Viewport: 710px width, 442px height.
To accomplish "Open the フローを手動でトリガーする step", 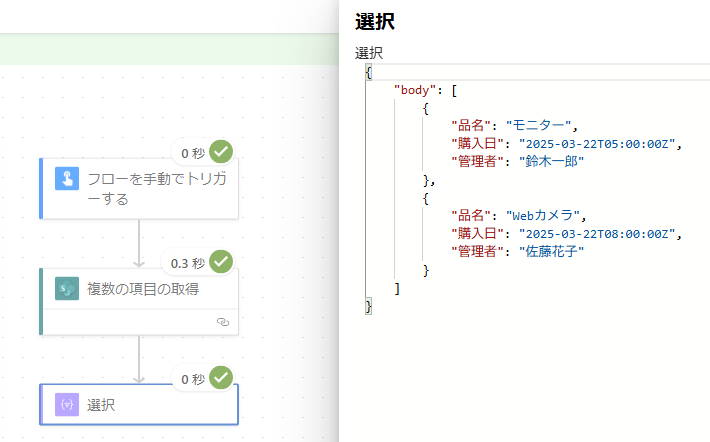I will pyautogui.click(x=139, y=189).
